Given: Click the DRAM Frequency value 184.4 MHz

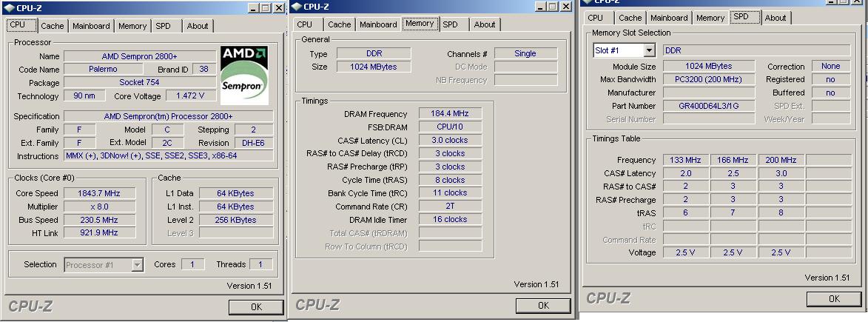Looking at the screenshot, I should point(450,113).
